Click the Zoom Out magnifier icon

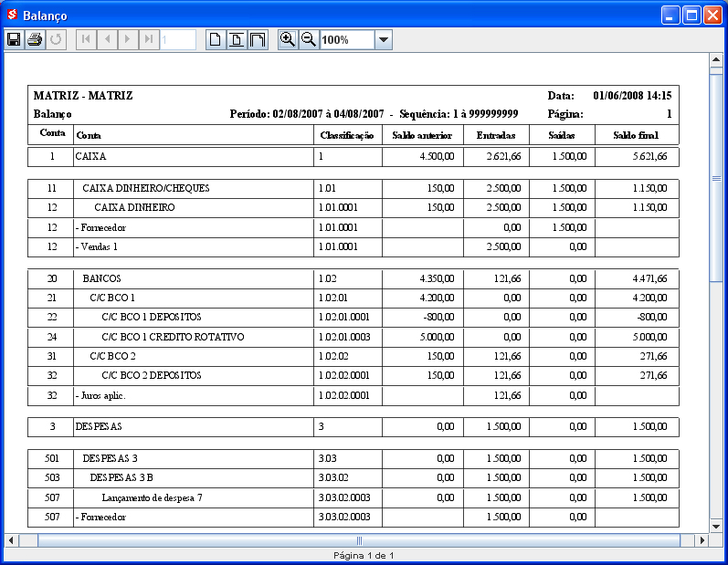[x=309, y=39]
